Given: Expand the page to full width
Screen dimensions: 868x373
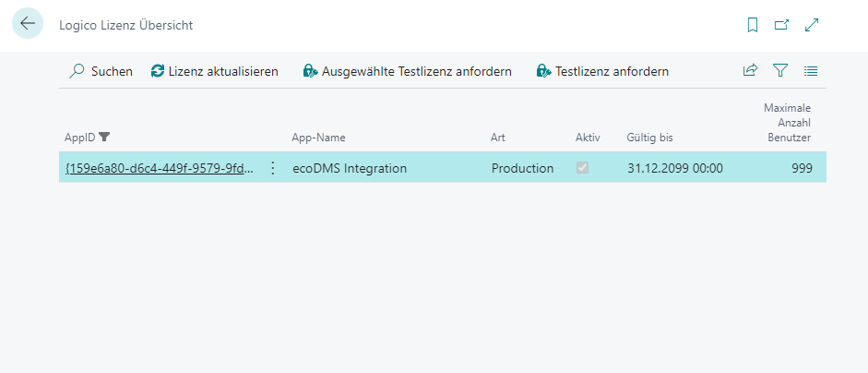Looking at the screenshot, I should pyautogui.click(x=812, y=25).
